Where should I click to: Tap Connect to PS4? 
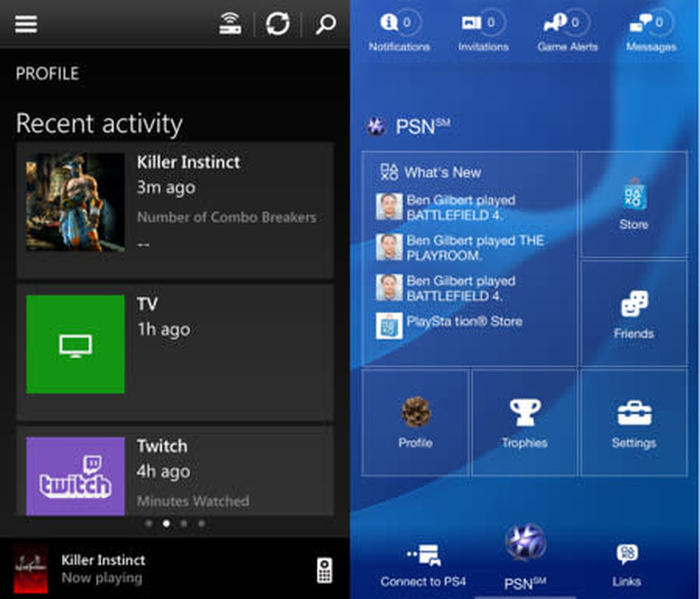423,566
